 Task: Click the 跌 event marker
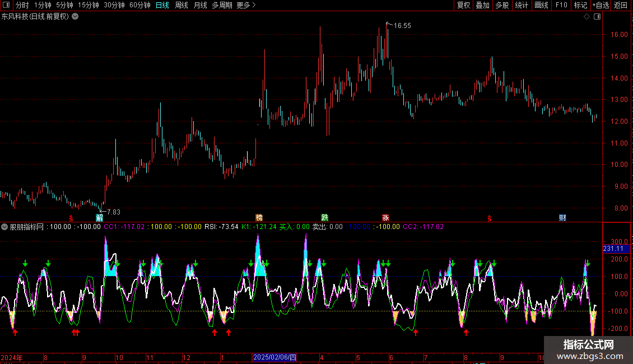(x=324, y=218)
